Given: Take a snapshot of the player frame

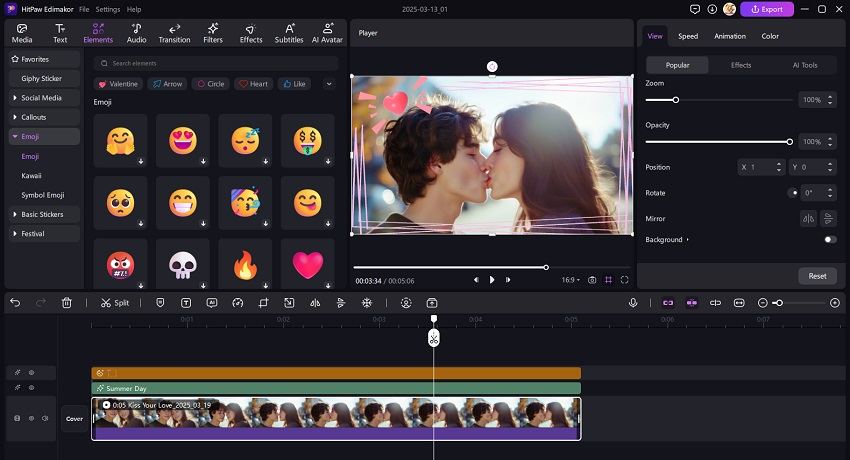Looking at the screenshot, I should pyautogui.click(x=592, y=280).
